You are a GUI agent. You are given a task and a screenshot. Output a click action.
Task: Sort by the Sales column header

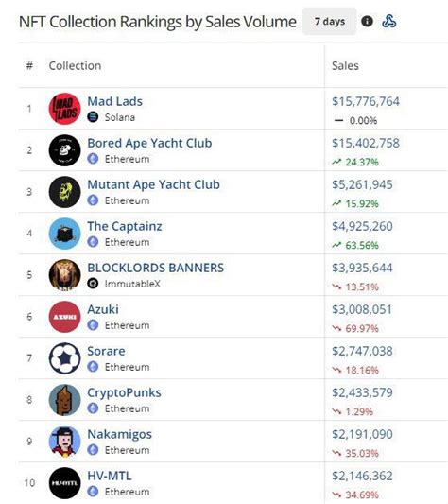click(x=345, y=65)
